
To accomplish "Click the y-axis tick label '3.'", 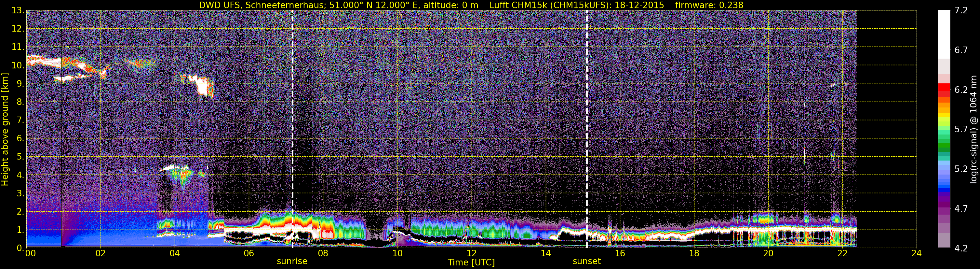I will (20, 193).
